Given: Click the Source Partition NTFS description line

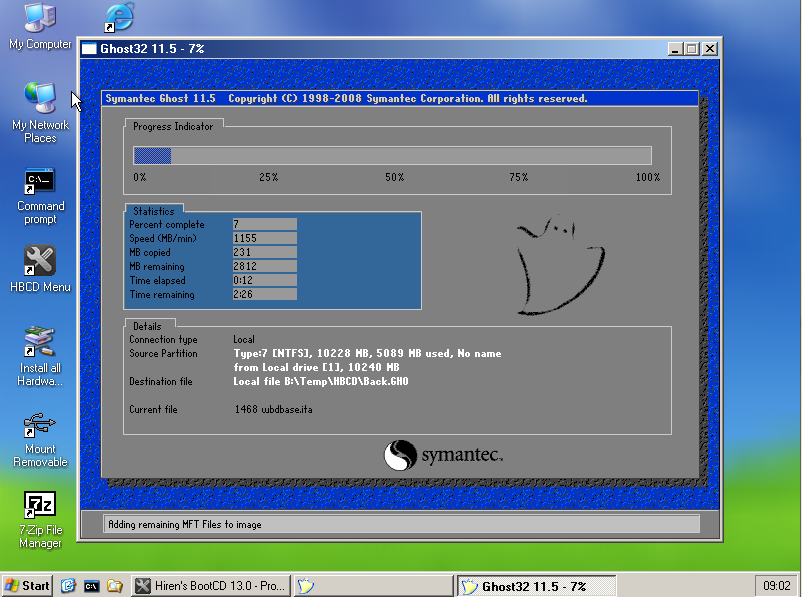Looking at the screenshot, I should pos(367,353).
